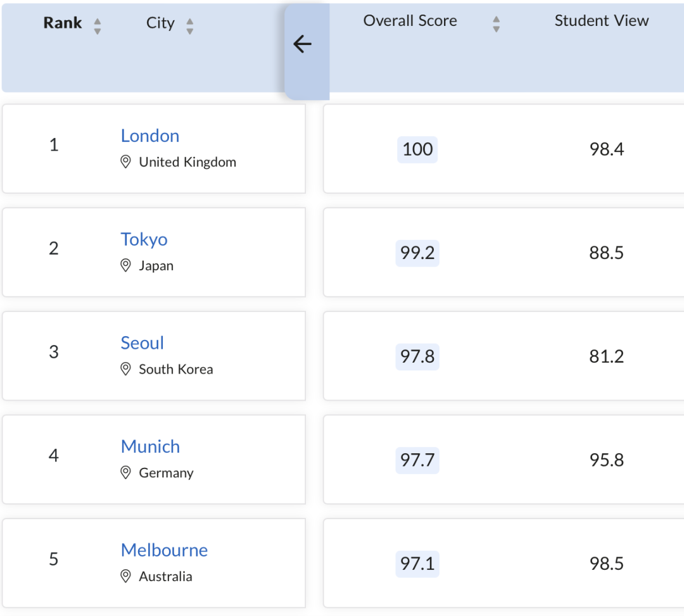Click location pin beside South Korea

pos(125,369)
